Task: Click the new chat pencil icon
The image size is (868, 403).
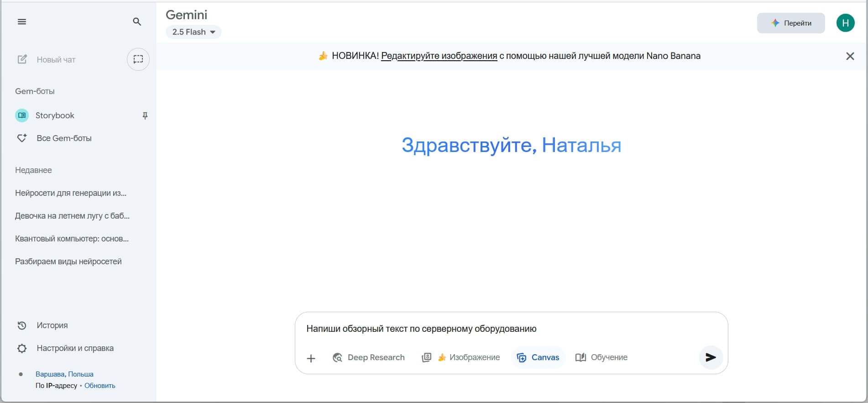Action: [22, 59]
